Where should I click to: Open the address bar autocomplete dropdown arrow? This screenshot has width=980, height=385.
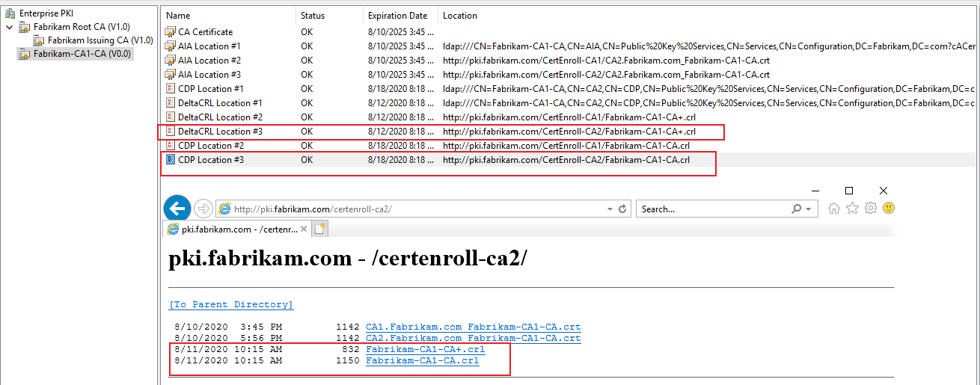(x=610, y=209)
